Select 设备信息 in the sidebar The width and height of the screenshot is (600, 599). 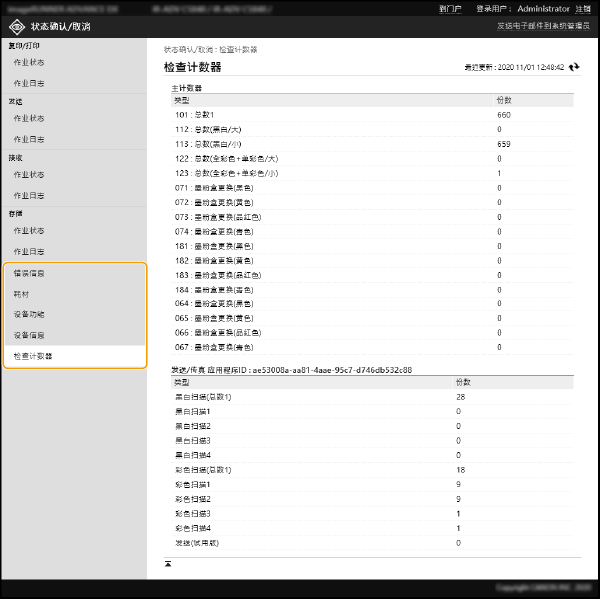pos(28,335)
